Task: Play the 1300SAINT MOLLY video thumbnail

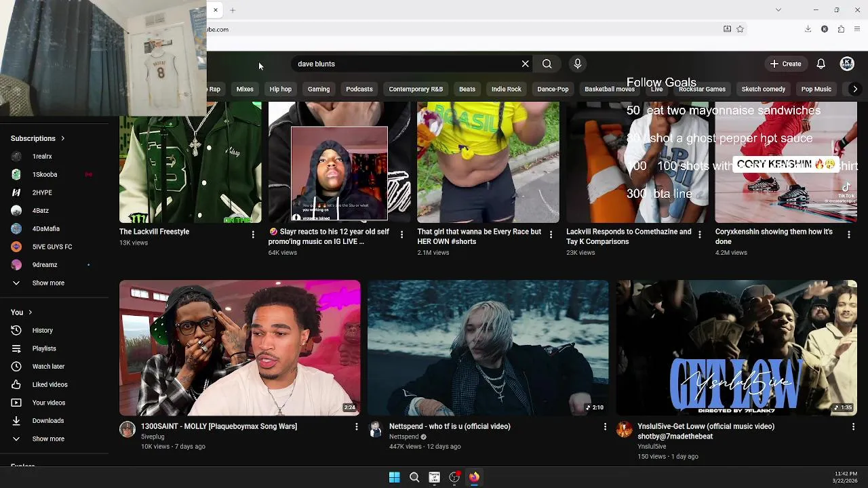Action: pos(240,348)
